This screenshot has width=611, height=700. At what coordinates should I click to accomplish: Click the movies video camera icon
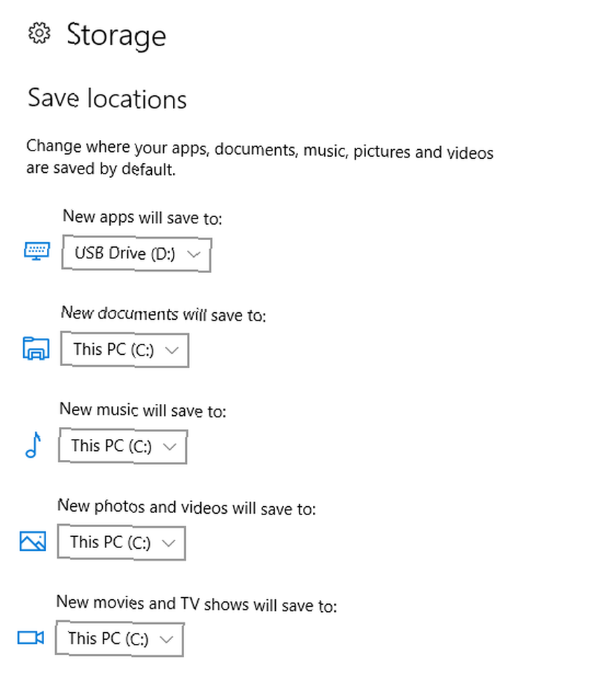coord(31,638)
